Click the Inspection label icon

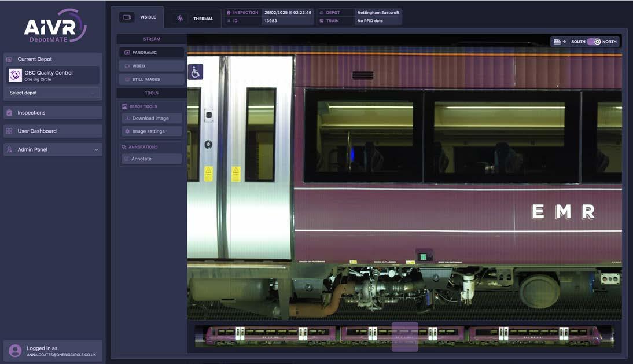click(229, 13)
